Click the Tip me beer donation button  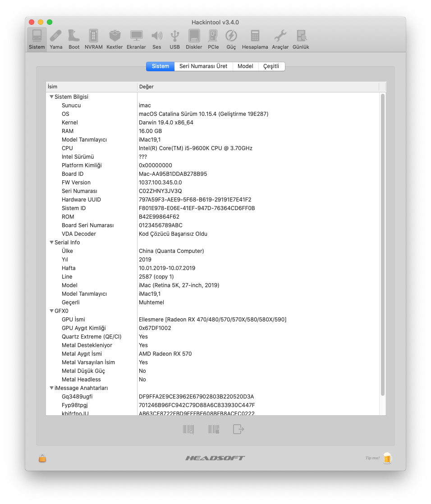[387, 458]
